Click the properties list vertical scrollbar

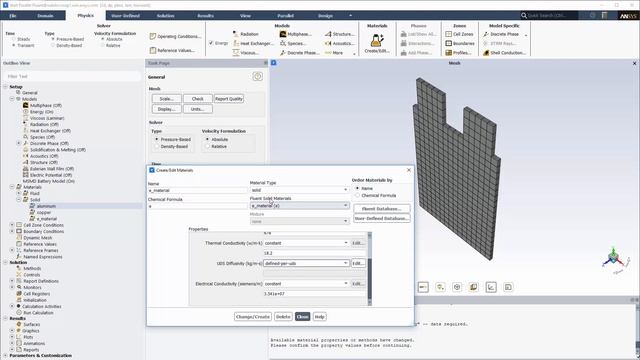(370, 269)
